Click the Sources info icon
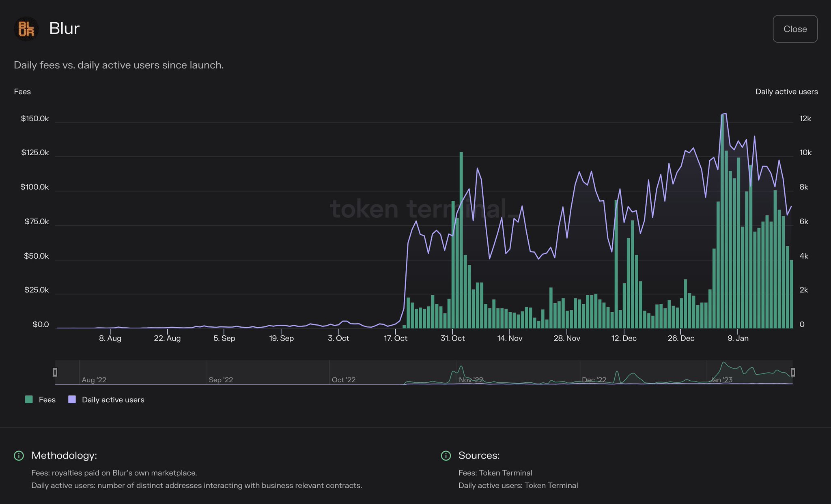This screenshot has width=831, height=504. tap(446, 456)
